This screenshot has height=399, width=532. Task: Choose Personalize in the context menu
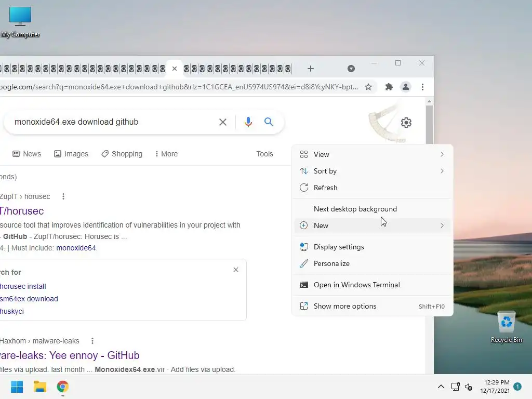[x=372, y=263]
